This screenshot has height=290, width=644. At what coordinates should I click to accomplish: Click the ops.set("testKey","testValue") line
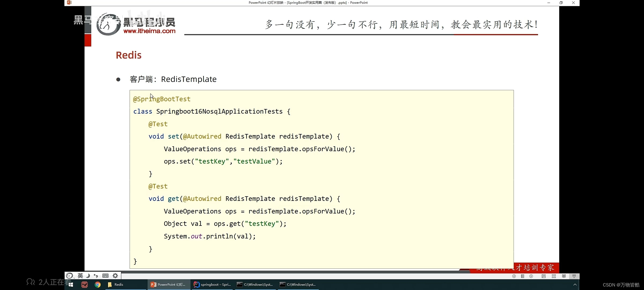coord(223,161)
